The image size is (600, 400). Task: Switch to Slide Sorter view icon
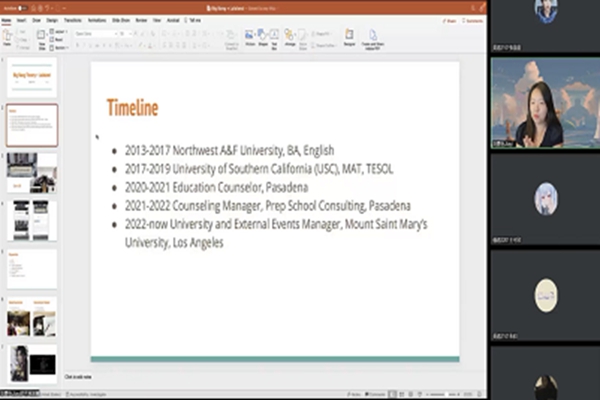click(x=402, y=394)
